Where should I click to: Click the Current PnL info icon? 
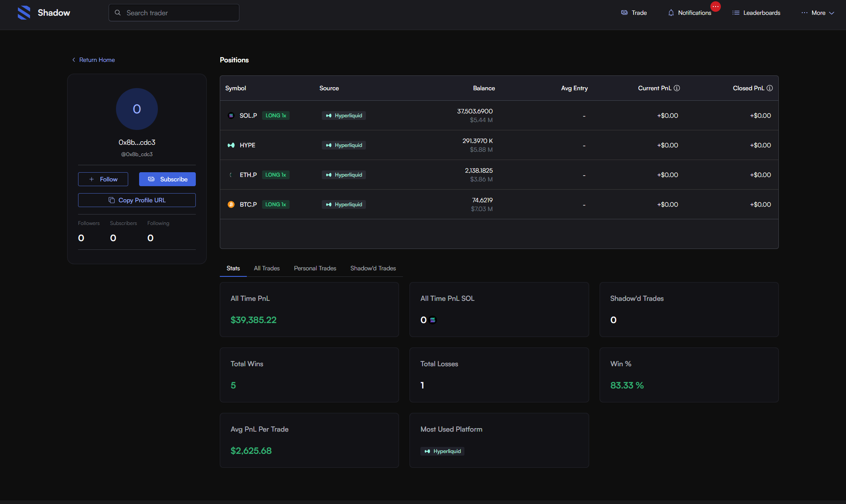point(677,88)
